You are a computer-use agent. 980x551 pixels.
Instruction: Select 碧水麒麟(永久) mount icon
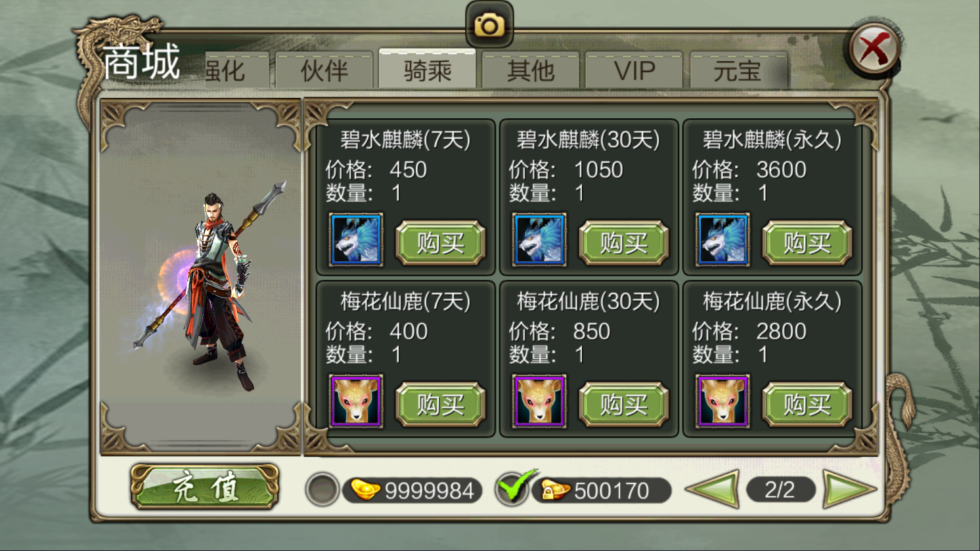pos(723,240)
